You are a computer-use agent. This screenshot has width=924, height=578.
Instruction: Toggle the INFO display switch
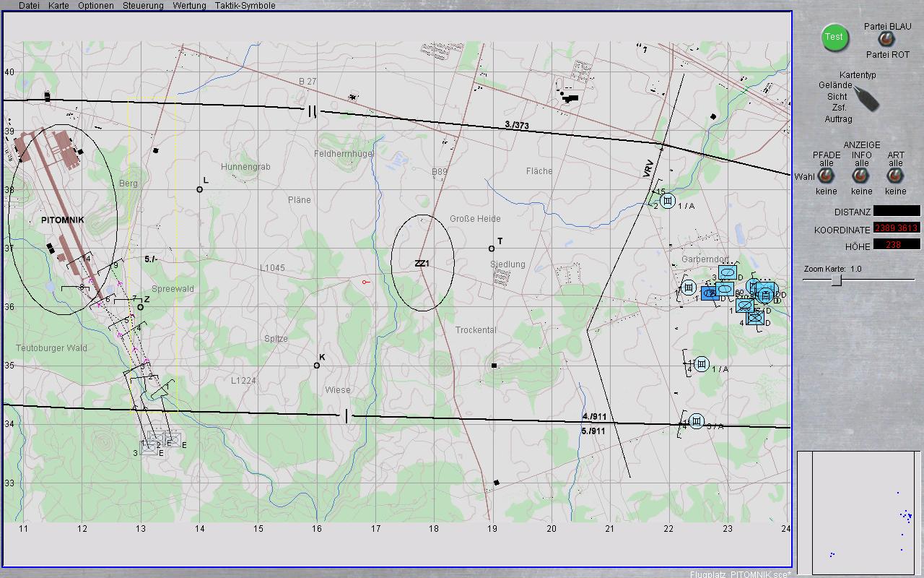[x=860, y=176]
